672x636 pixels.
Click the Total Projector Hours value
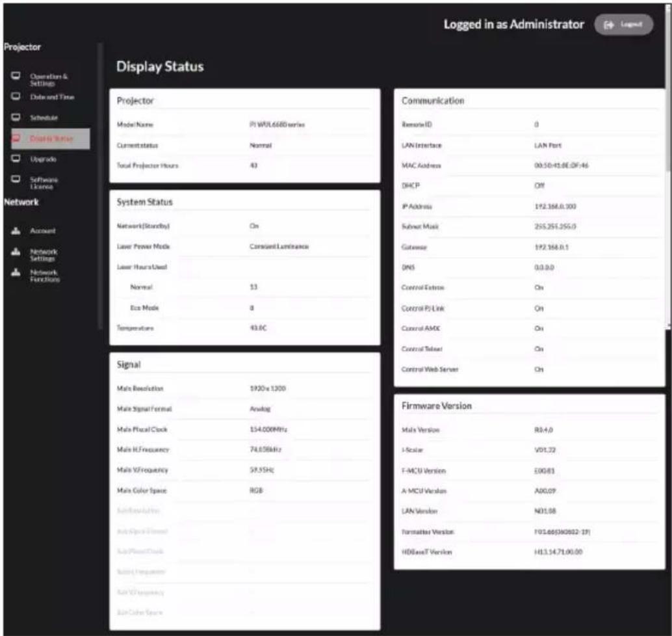pos(253,166)
